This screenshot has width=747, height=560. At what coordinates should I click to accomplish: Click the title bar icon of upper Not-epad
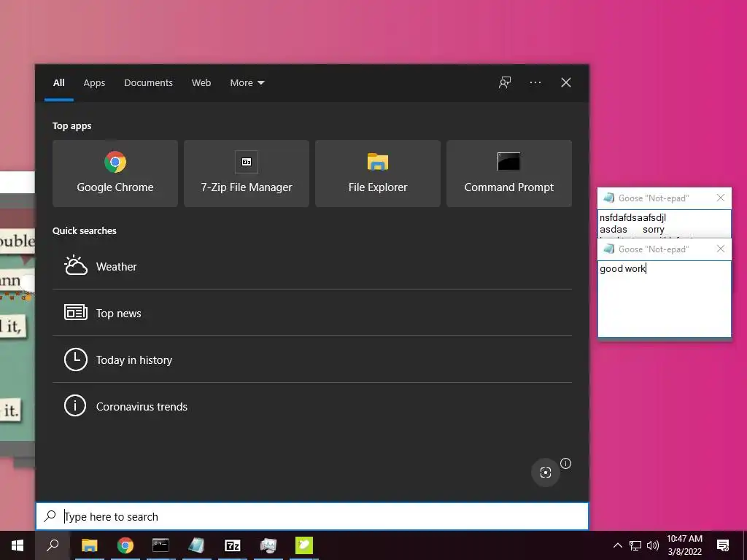coord(608,198)
